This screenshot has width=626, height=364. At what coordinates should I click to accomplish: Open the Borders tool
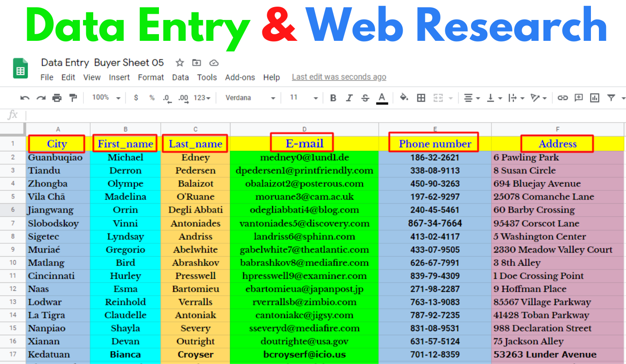pos(420,98)
